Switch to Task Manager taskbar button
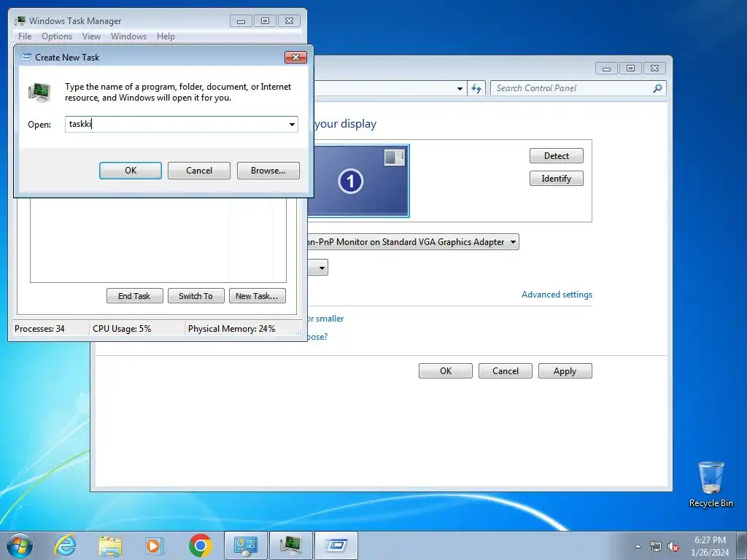This screenshot has width=747, height=560. [x=290, y=545]
